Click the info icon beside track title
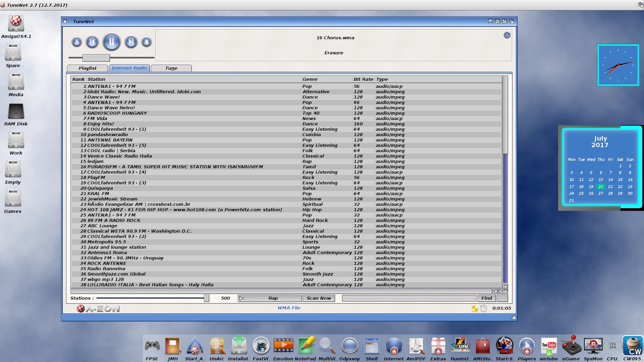This screenshot has width=644, height=362. click(x=507, y=35)
